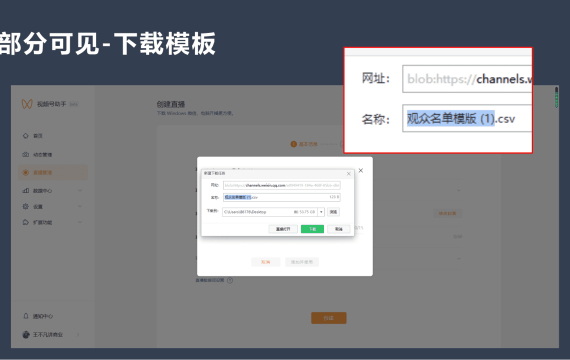This screenshot has width=570, height=360.
Task: Click the orange 取消 button in white modal
Action: pyautogui.click(x=265, y=262)
